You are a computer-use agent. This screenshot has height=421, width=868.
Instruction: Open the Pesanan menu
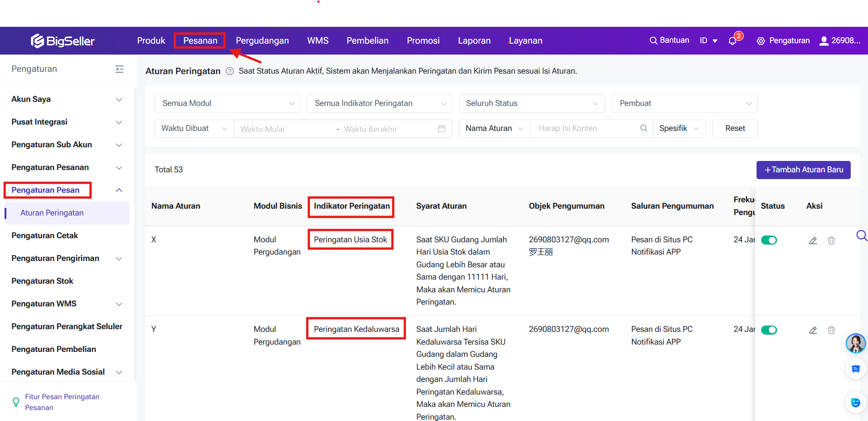point(200,40)
